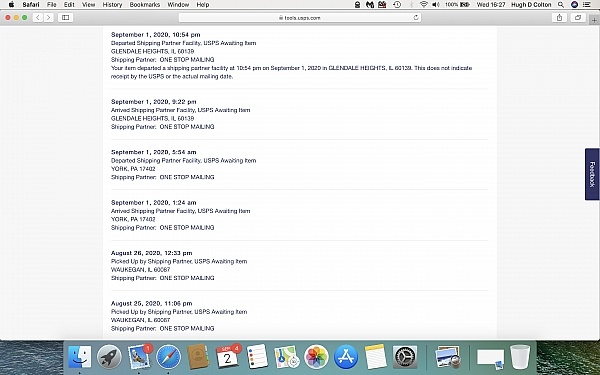Open the volume control in menu bar
Image resolution: width=600 pixels, height=375 pixels.
pos(435,5)
